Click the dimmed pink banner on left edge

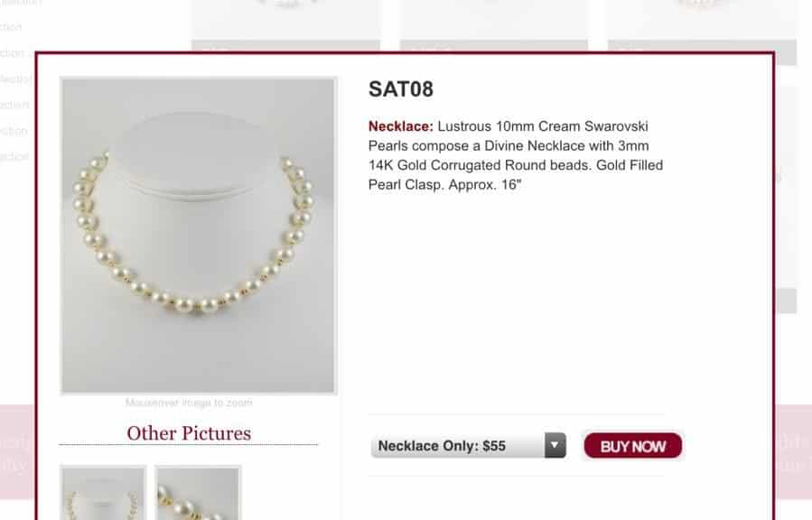(x=17, y=451)
